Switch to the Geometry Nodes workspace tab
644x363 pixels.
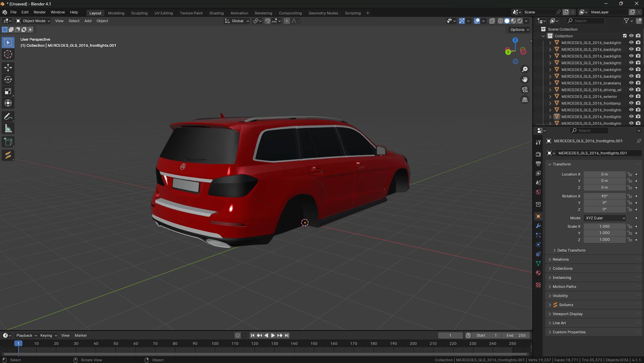[x=323, y=13]
